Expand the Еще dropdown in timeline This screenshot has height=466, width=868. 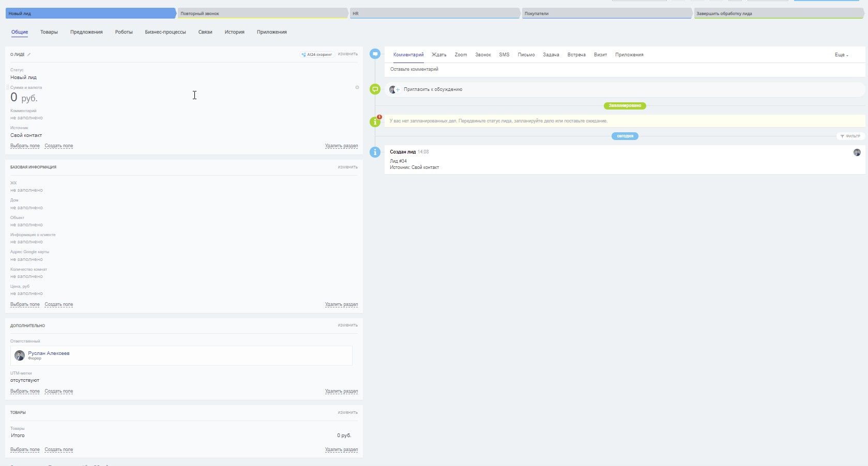[x=841, y=55]
